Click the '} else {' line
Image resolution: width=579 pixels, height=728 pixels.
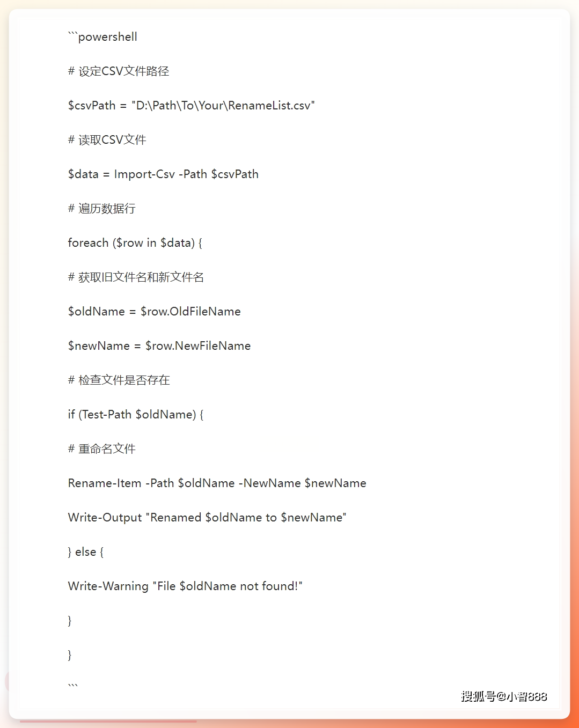86,552
